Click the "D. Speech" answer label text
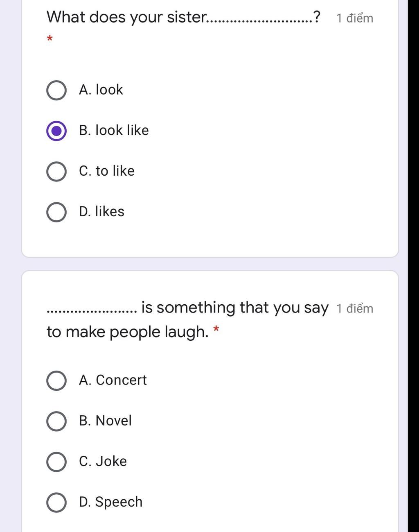 point(110,502)
